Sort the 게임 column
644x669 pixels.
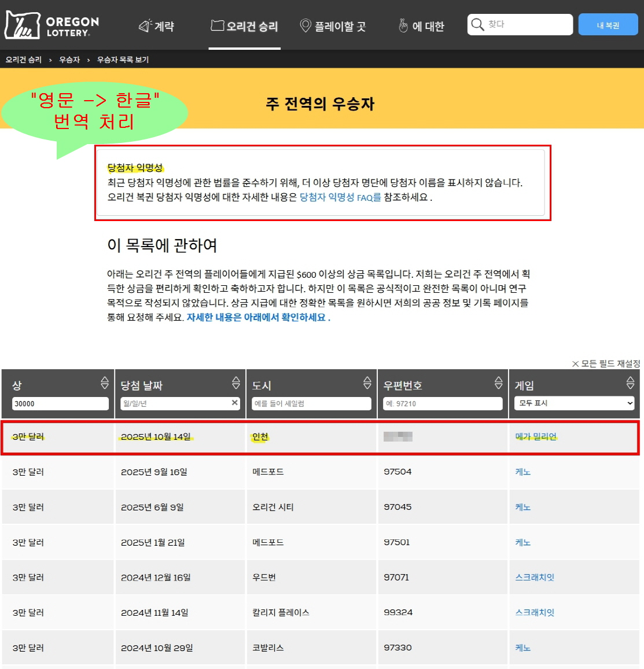pyautogui.click(x=630, y=383)
